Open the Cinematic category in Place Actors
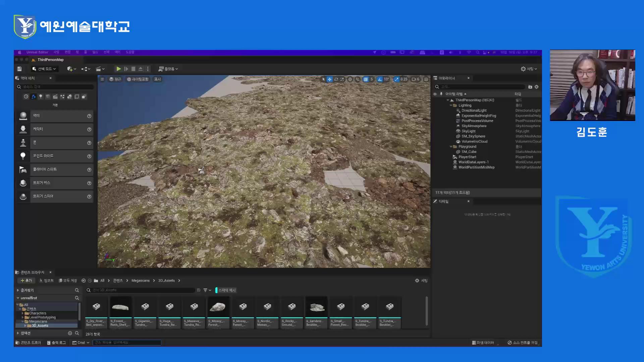 tap(55, 97)
